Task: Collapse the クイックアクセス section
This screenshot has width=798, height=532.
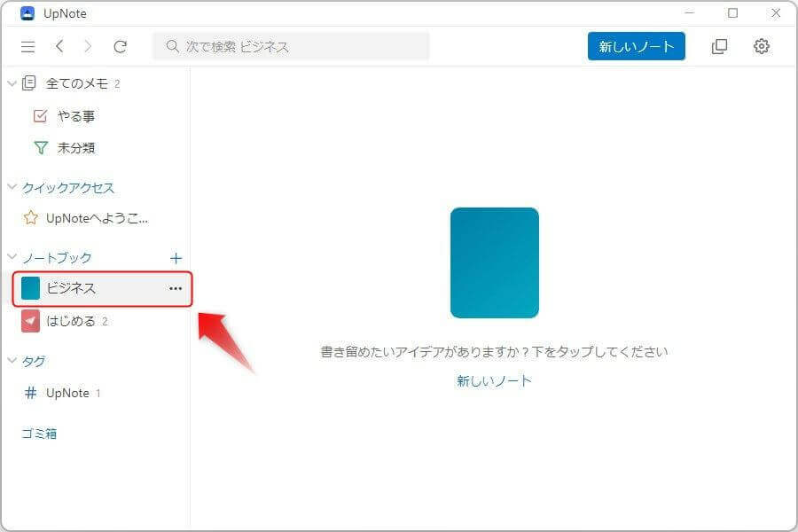Action: tap(12, 187)
